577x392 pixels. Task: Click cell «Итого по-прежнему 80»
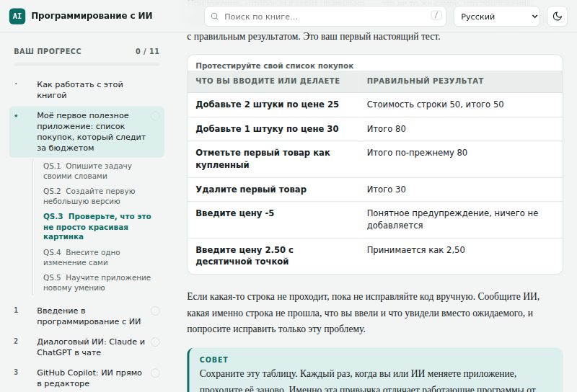tap(461, 159)
